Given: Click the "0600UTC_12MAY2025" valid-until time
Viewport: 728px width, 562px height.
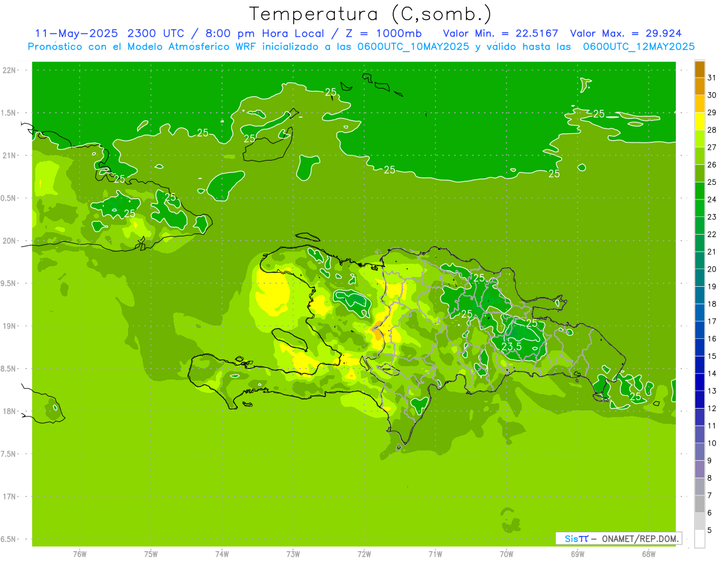Looking at the screenshot, I should [x=639, y=47].
